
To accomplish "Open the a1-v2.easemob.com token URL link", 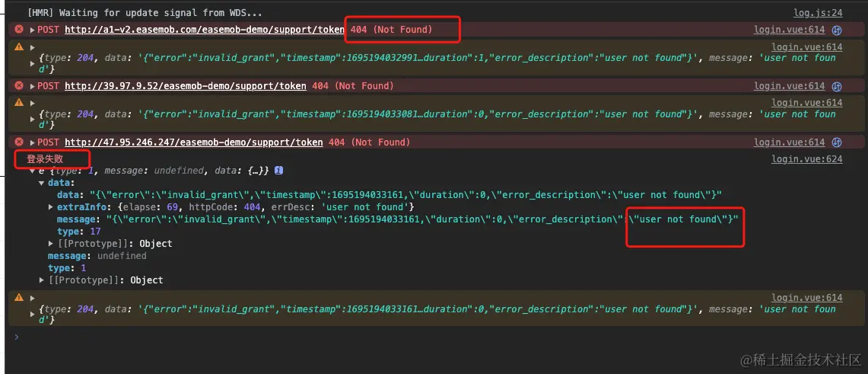I will tap(205, 30).
